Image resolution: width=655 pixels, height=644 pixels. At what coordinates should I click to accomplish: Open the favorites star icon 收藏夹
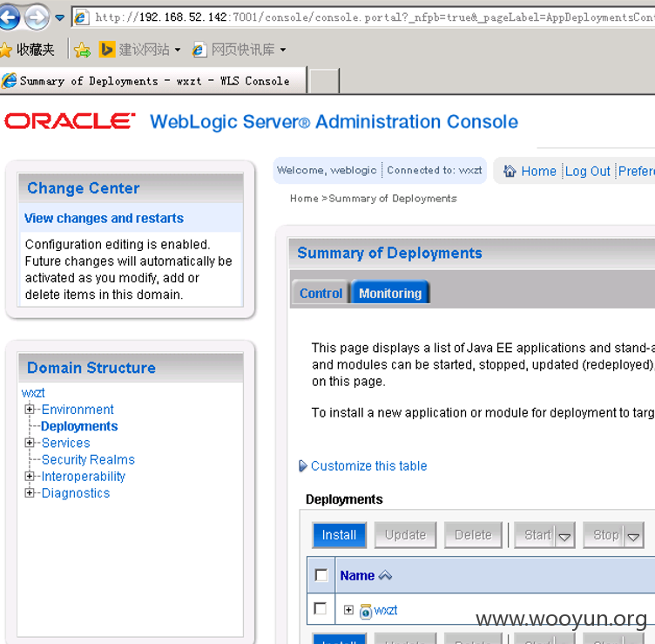(6, 50)
